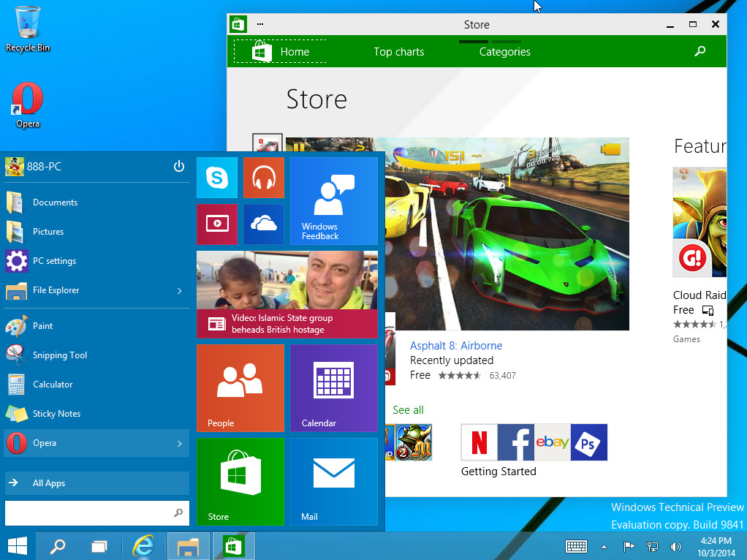Click the 888-PC user account picture

(15, 167)
